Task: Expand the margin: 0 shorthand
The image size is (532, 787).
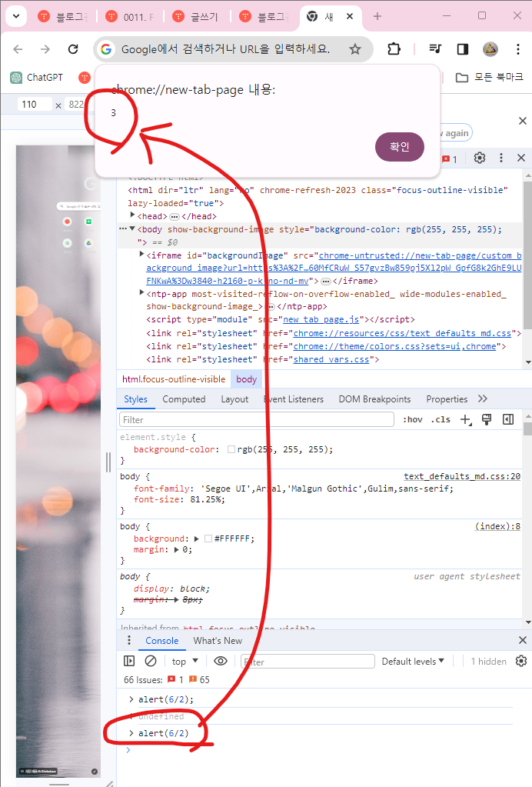Action: tap(177, 549)
